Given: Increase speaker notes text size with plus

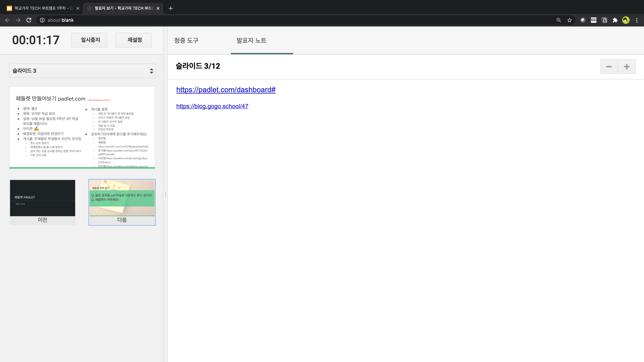Looking at the screenshot, I should (x=627, y=67).
